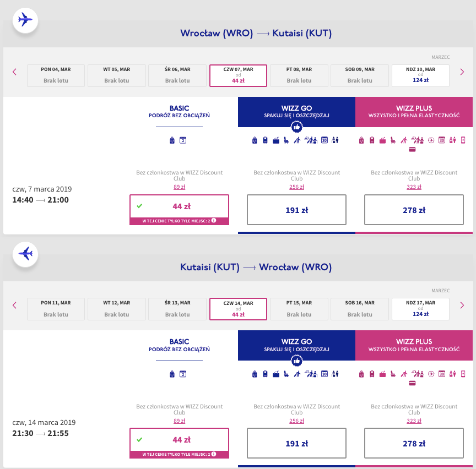
Task: Select outbound date CZW 07, MAR
Action: click(x=239, y=75)
